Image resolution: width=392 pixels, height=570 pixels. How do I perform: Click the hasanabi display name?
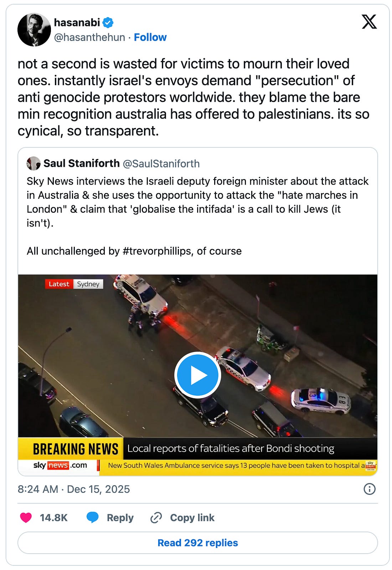coord(77,22)
